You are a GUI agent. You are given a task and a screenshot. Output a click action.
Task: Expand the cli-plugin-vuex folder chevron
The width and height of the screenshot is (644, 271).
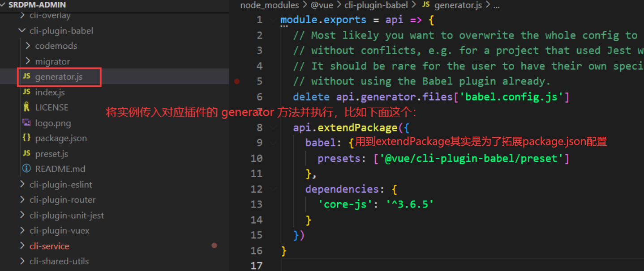pos(22,231)
